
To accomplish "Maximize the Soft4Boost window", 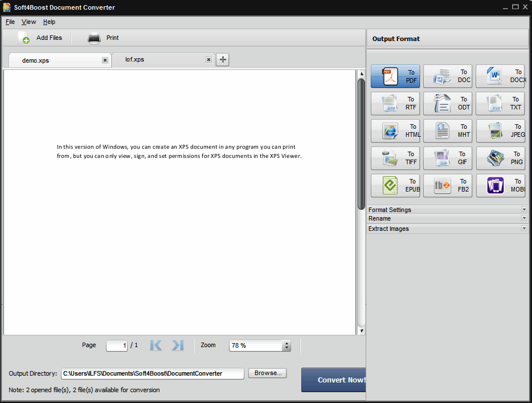I will (515, 7).
